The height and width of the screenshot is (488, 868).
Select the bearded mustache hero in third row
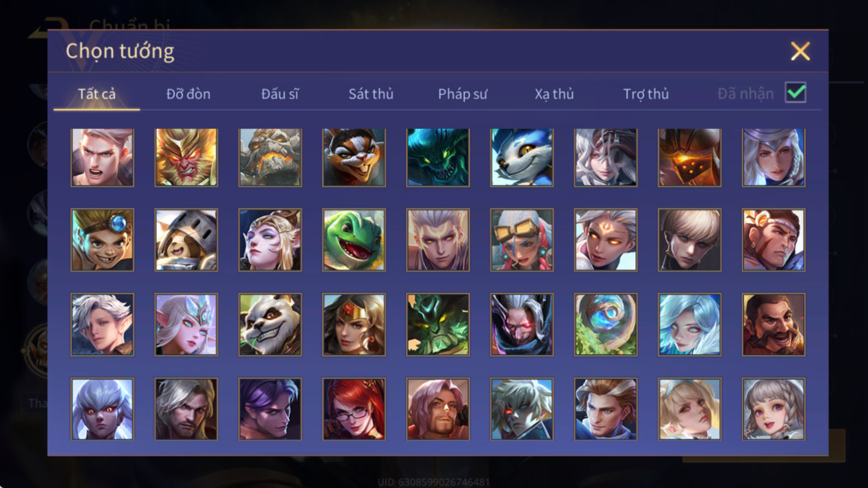[773, 324]
